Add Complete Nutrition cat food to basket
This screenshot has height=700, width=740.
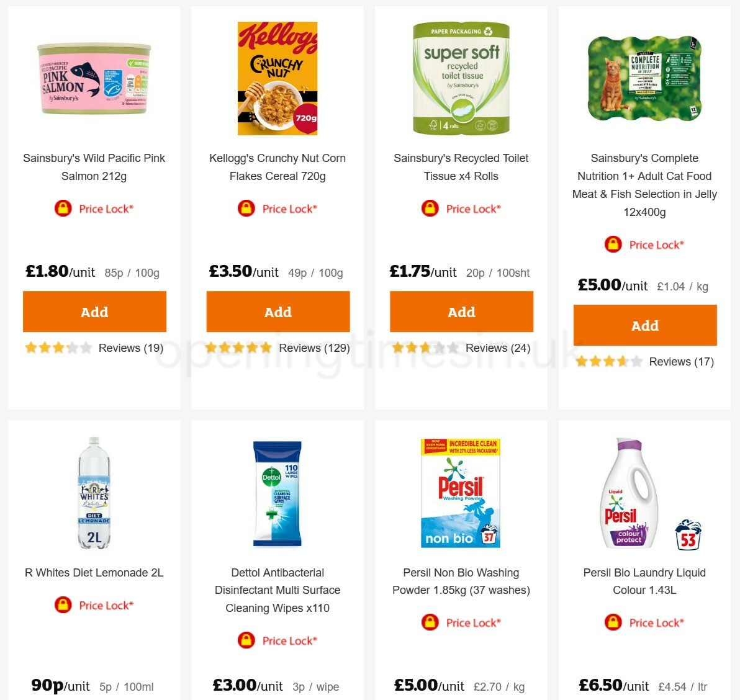[x=645, y=325]
